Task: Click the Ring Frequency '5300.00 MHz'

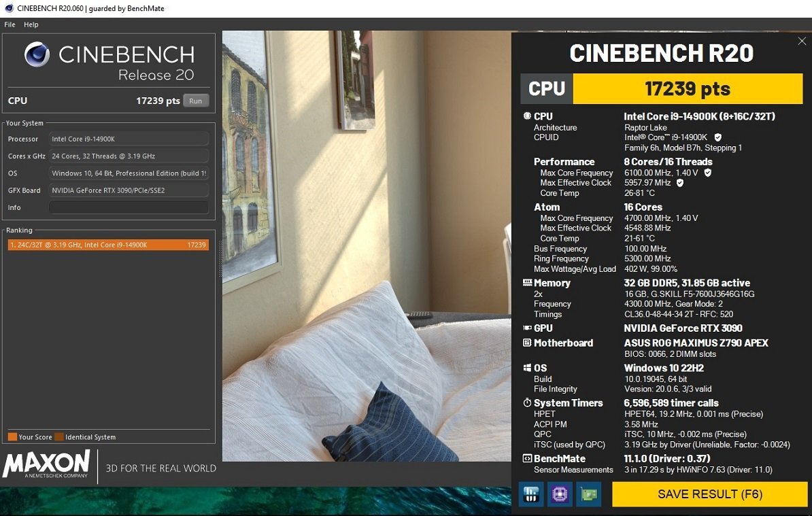Action: (x=647, y=258)
